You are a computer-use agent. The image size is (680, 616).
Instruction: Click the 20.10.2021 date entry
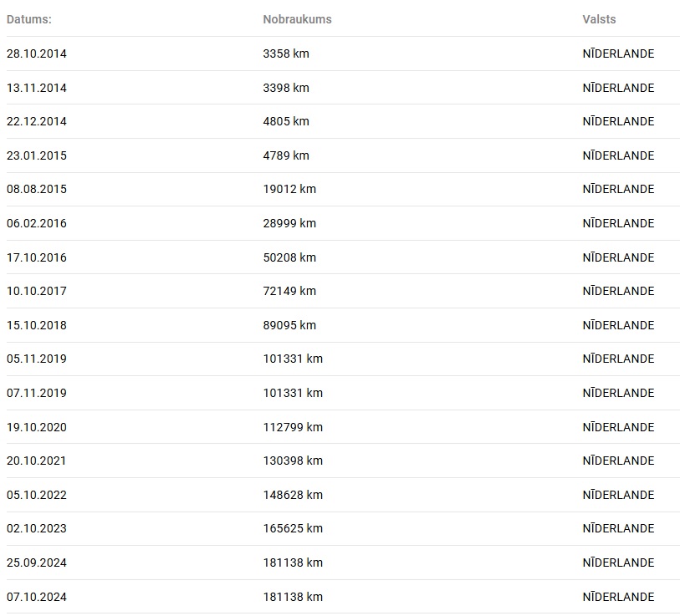click(37, 461)
